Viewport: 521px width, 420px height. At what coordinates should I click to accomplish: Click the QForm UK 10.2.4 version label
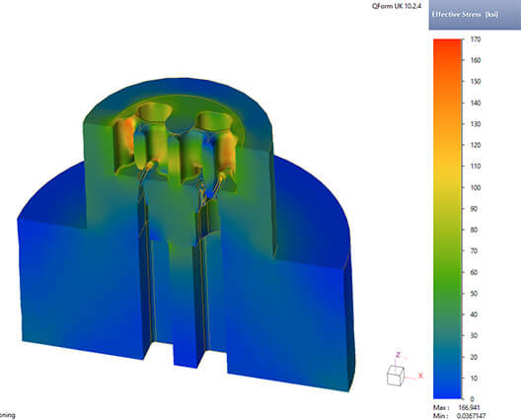(x=397, y=6)
